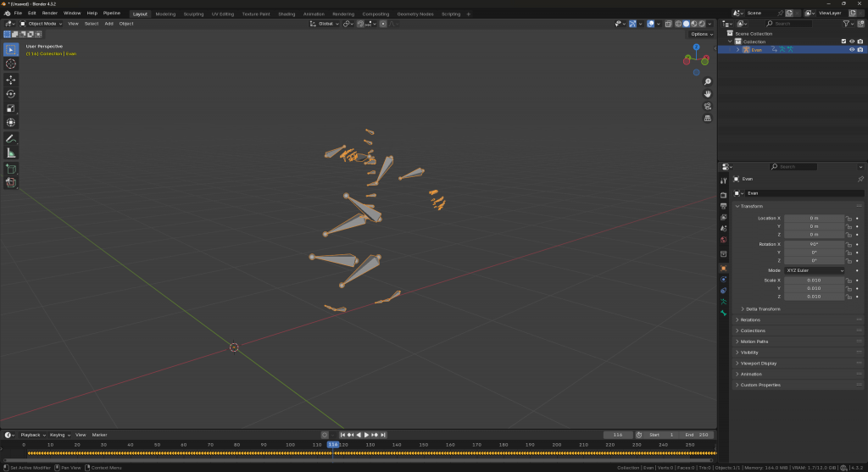This screenshot has height=472, width=868.
Task: Toggle Collection exclude checkbox in outliner
Action: (x=843, y=42)
